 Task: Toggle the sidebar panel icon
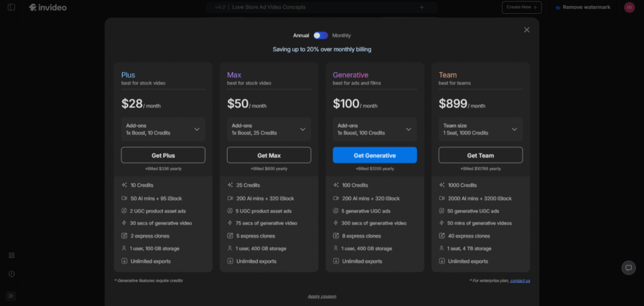click(11, 8)
